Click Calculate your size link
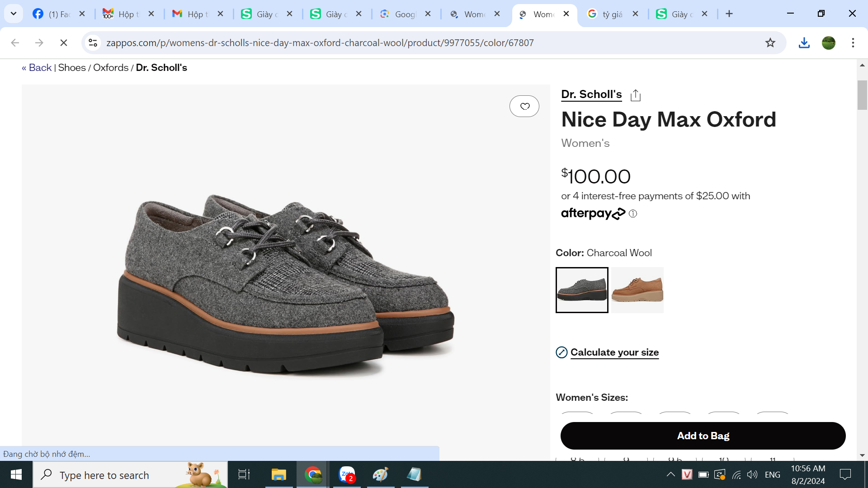The image size is (868, 488). (614, 352)
